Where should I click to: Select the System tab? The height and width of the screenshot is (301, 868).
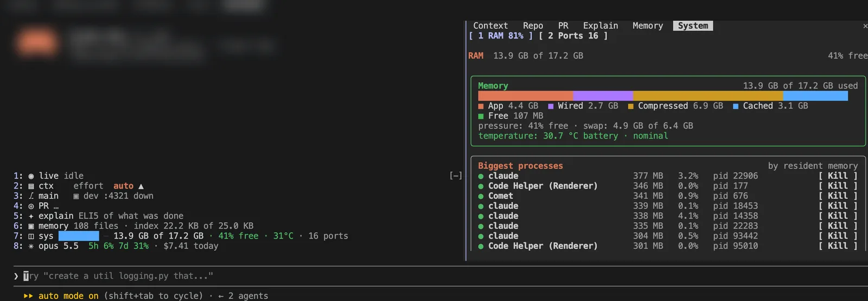point(693,26)
